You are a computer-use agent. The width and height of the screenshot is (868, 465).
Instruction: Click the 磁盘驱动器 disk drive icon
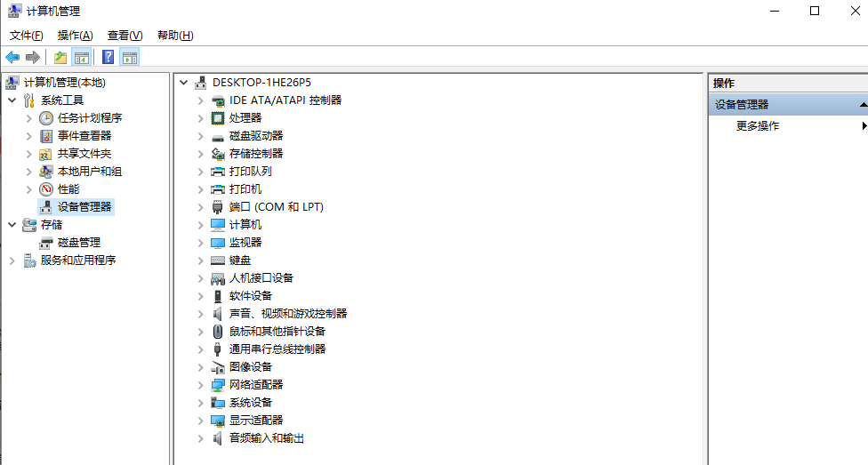[x=218, y=136]
